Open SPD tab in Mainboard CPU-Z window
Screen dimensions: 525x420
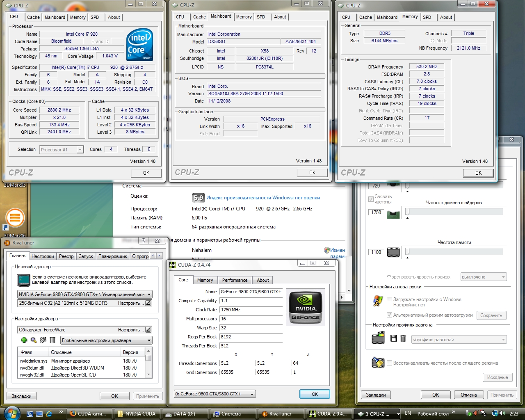[x=261, y=17]
